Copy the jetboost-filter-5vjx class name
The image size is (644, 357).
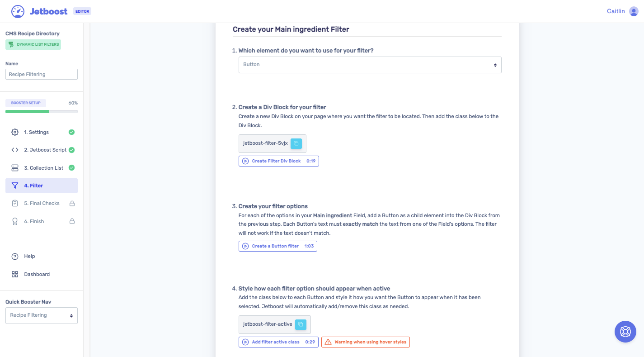(x=296, y=143)
